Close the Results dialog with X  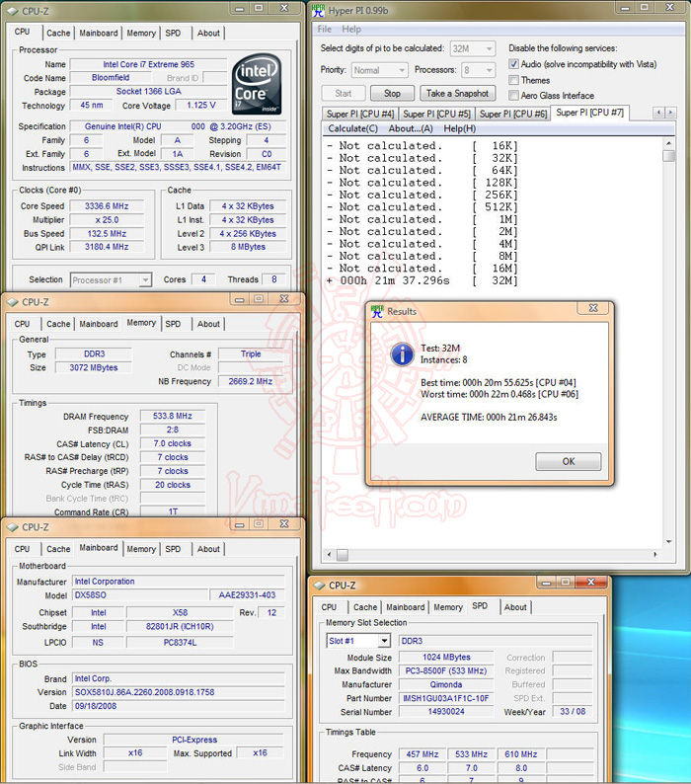pos(593,308)
